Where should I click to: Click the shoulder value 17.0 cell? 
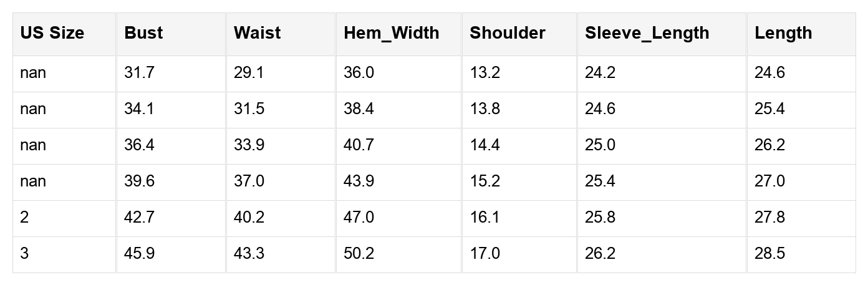click(485, 254)
